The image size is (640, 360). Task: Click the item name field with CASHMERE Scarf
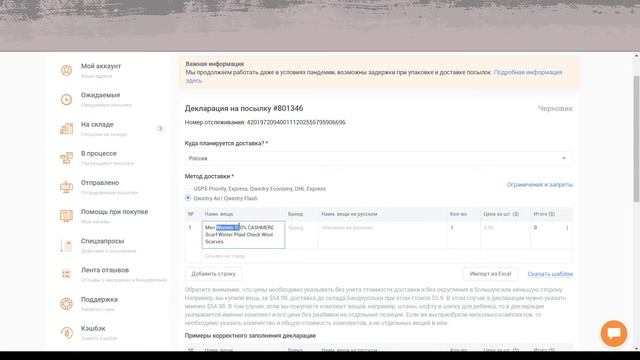pos(243,235)
